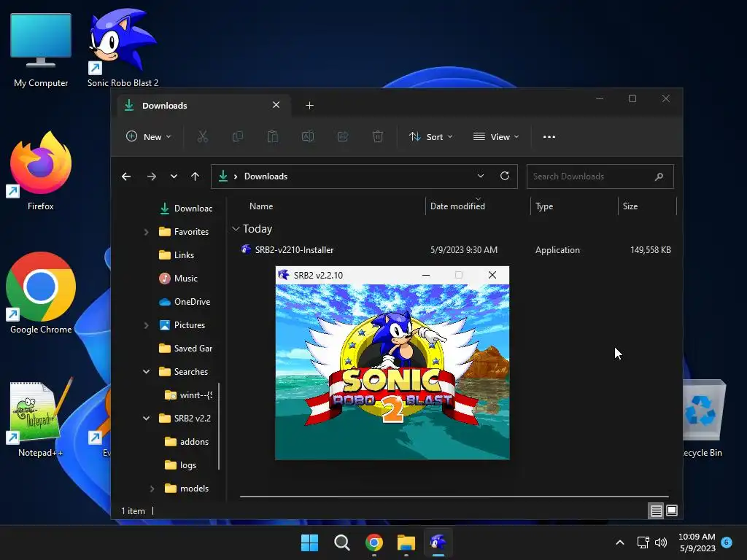Open the Windows Start button
Screen dimensions: 747x560
(x=309, y=542)
